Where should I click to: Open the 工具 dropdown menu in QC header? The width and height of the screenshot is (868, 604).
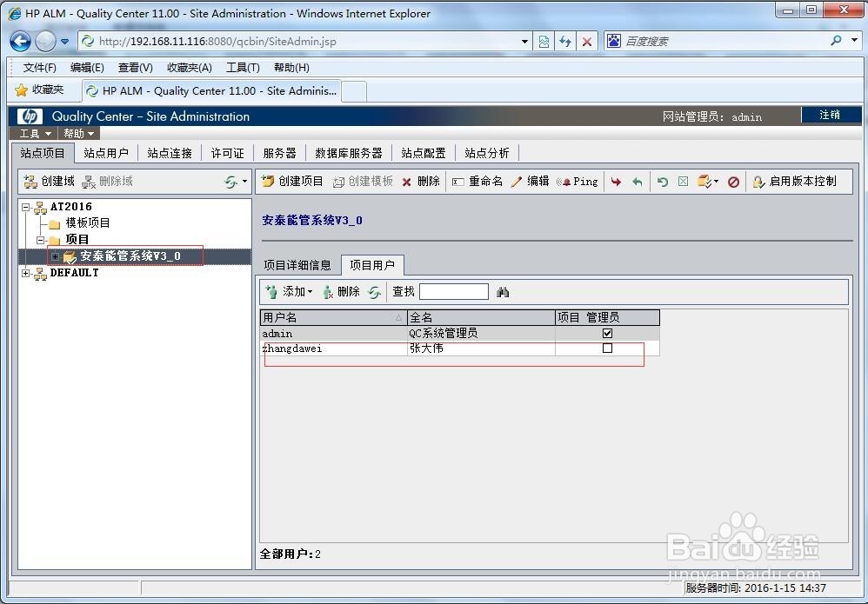click(35, 133)
